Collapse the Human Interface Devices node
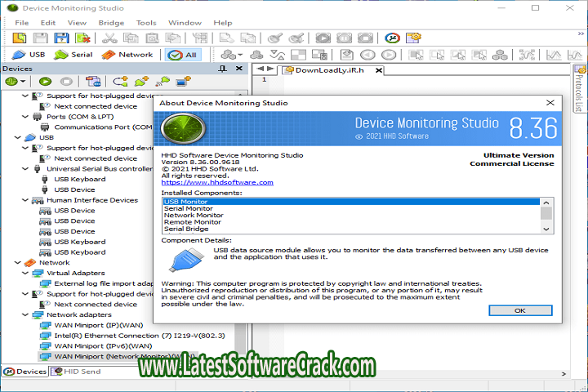 (x=25, y=200)
